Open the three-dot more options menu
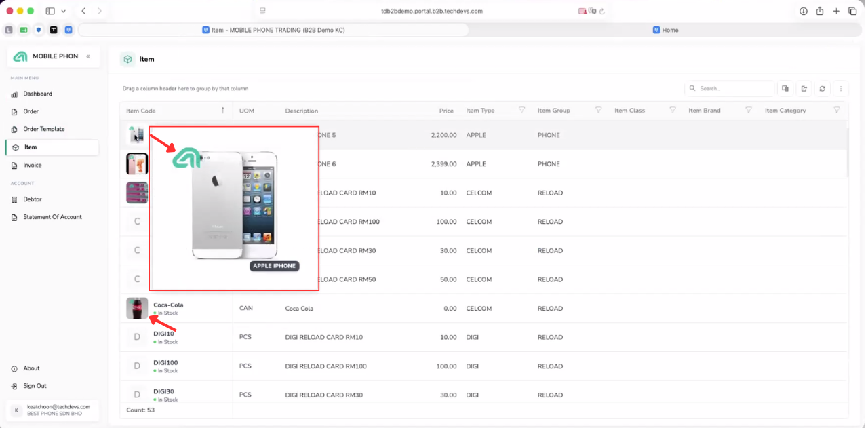868x428 pixels. coord(841,88)
